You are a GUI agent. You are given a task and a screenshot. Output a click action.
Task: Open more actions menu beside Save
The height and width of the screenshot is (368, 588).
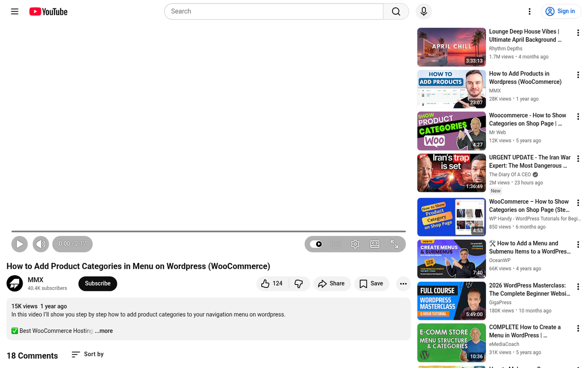coord(403,284)
